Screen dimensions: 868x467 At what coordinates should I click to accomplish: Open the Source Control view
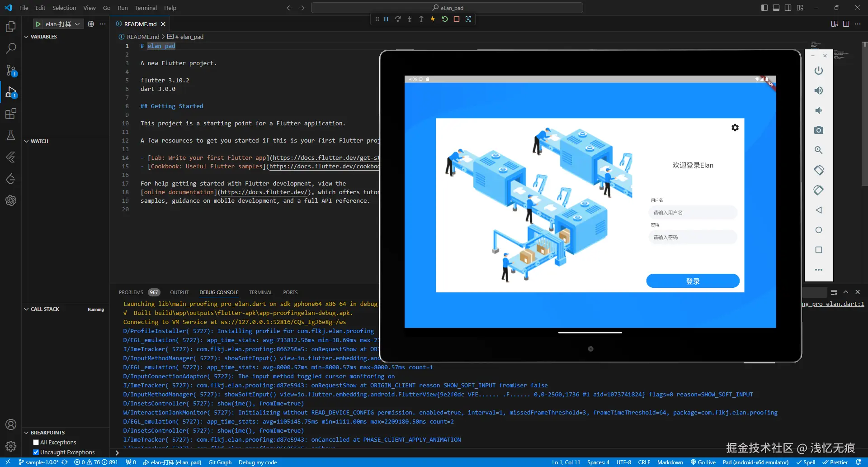11,70
